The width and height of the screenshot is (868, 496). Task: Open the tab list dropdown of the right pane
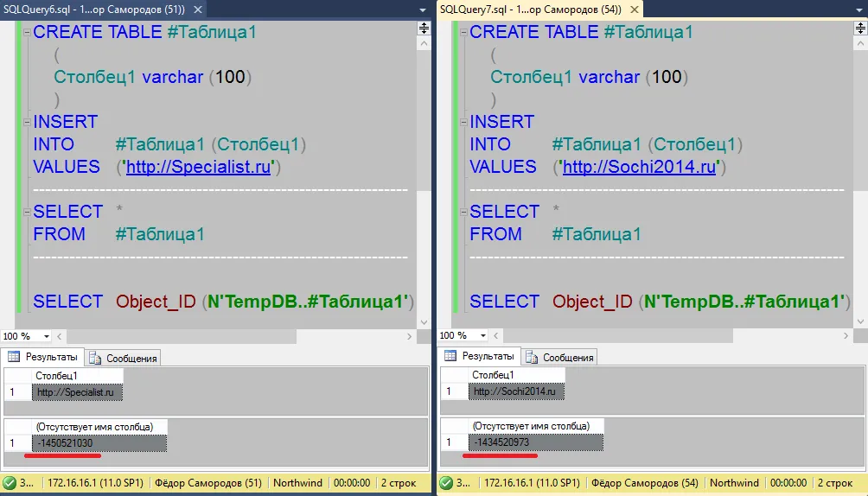click(x=859, y=10)
